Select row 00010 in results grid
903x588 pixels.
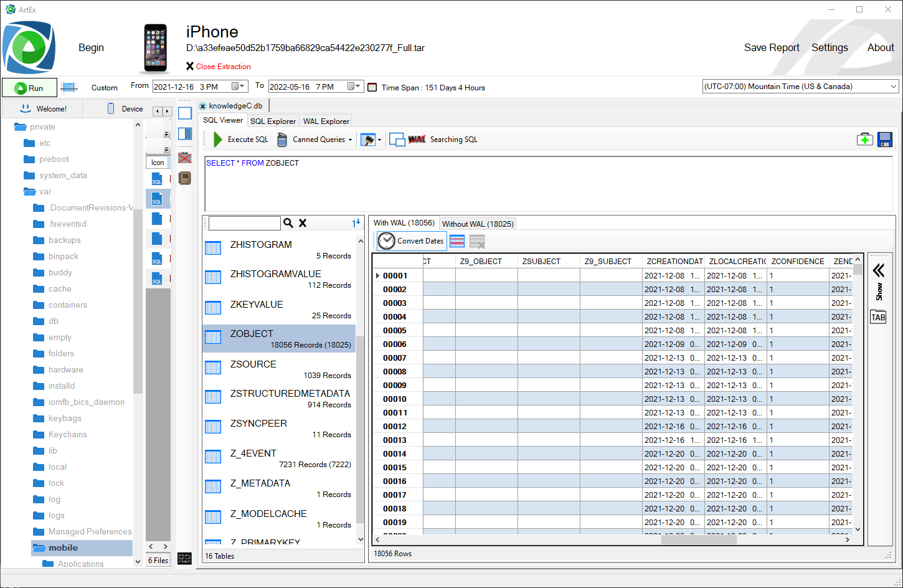click(x=394, y=399)
